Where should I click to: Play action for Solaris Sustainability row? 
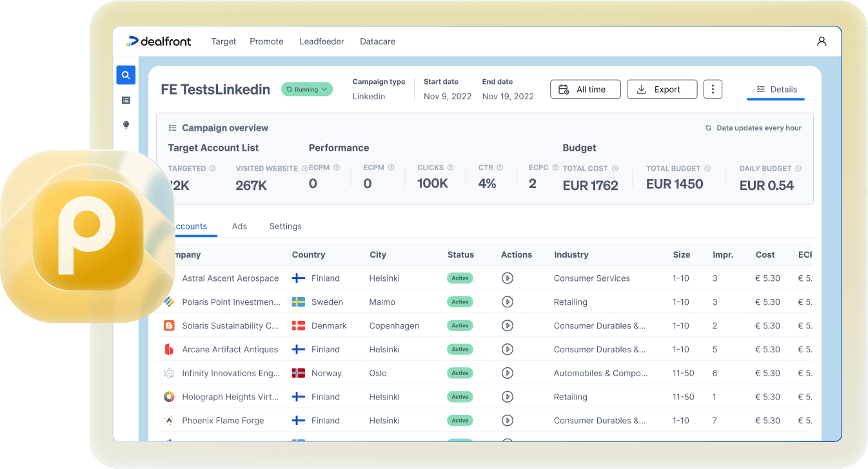[x=508, y=325]
